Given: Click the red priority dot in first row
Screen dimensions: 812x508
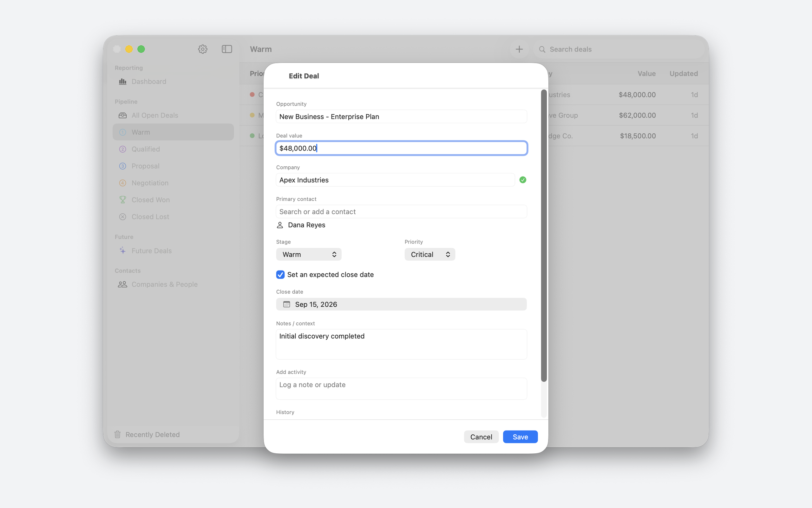Looking at the screenshot, I should [252, 94].
